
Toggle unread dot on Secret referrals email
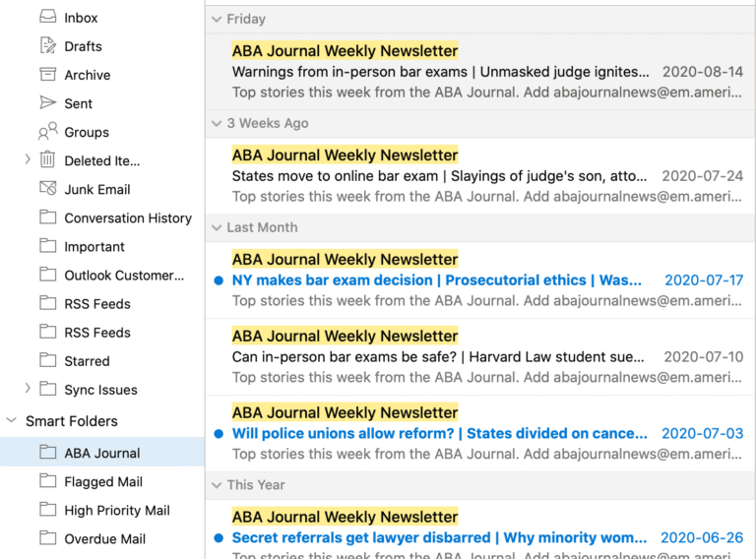click(x=219, y=537)
